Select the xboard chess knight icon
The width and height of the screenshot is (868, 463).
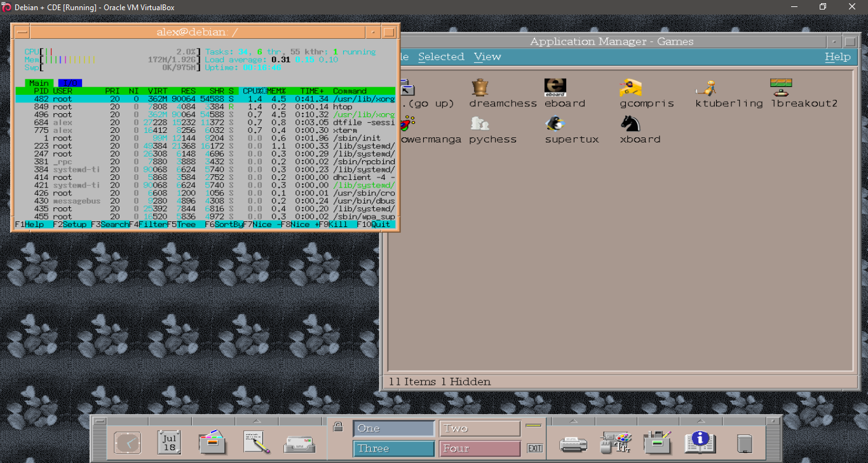[630, 123]
